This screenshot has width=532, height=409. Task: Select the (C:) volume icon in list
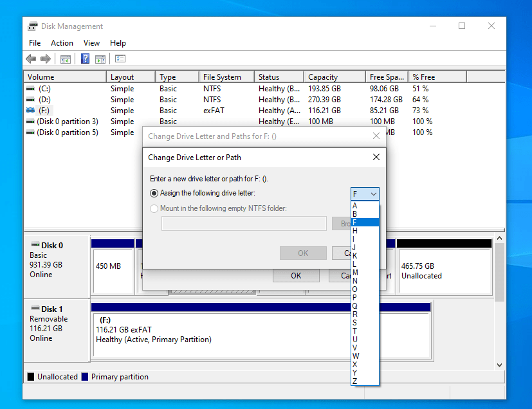click(x=30, y=89)
